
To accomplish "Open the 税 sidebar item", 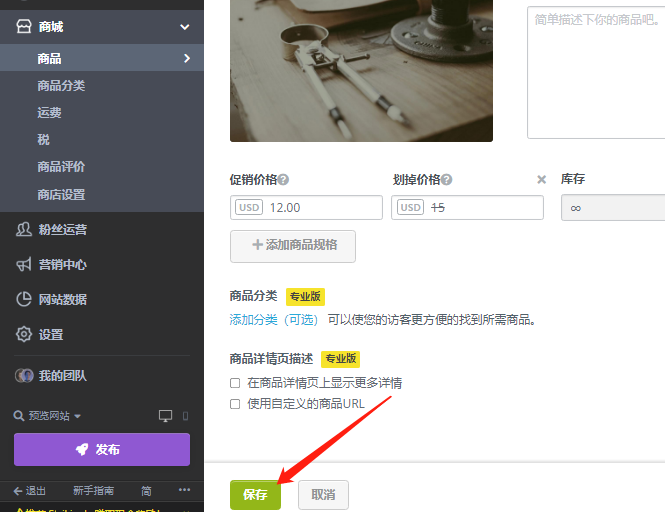I will [43, 139].
